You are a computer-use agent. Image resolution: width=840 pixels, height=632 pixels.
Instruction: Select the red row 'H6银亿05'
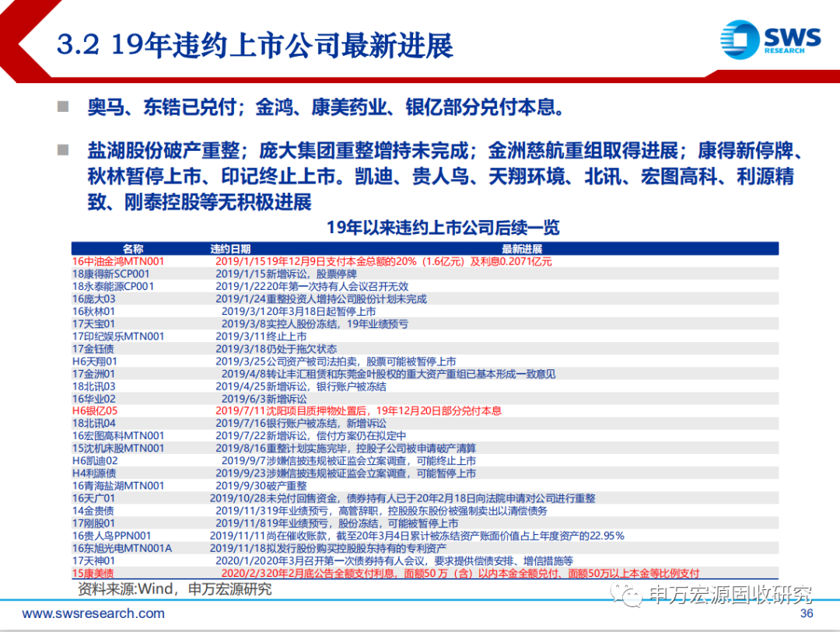[x=425, y=410]
